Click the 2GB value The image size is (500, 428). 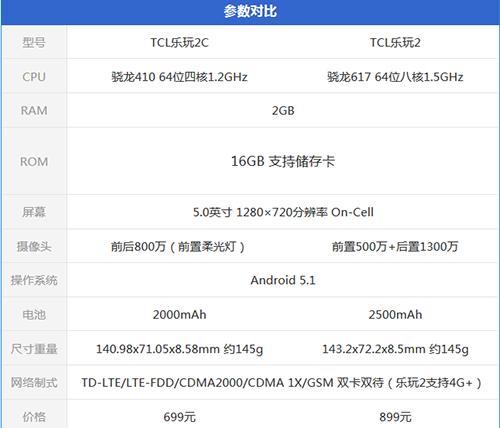click(x=283, y=111)
